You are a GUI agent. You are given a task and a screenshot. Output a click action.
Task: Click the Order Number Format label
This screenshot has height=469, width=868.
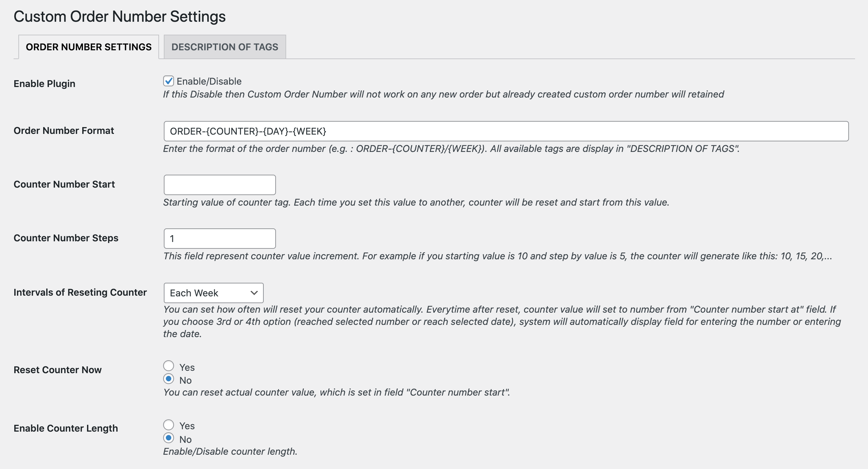(64, 130)
